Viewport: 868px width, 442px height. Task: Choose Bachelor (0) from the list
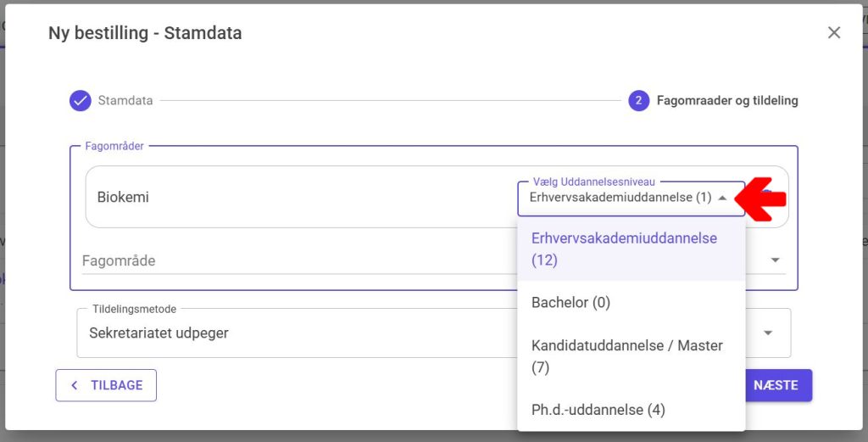(570, 302)
